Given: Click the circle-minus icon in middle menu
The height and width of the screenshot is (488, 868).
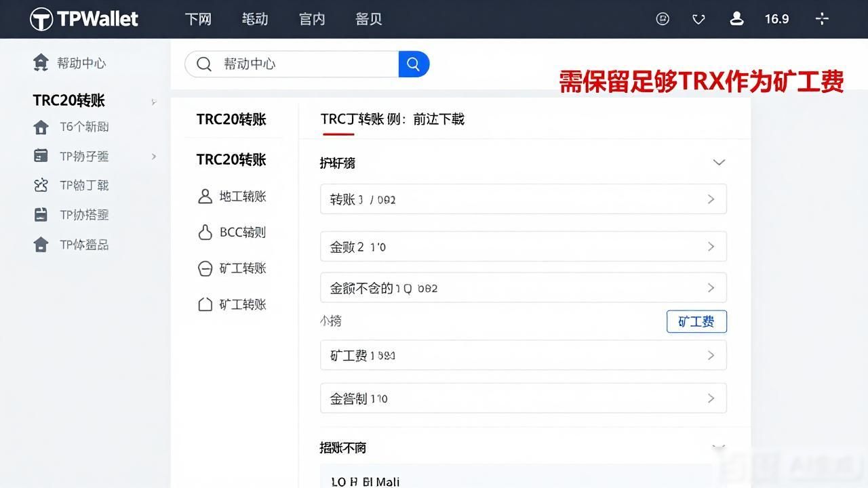Looking at the screenshot, I should click(205, 268).
